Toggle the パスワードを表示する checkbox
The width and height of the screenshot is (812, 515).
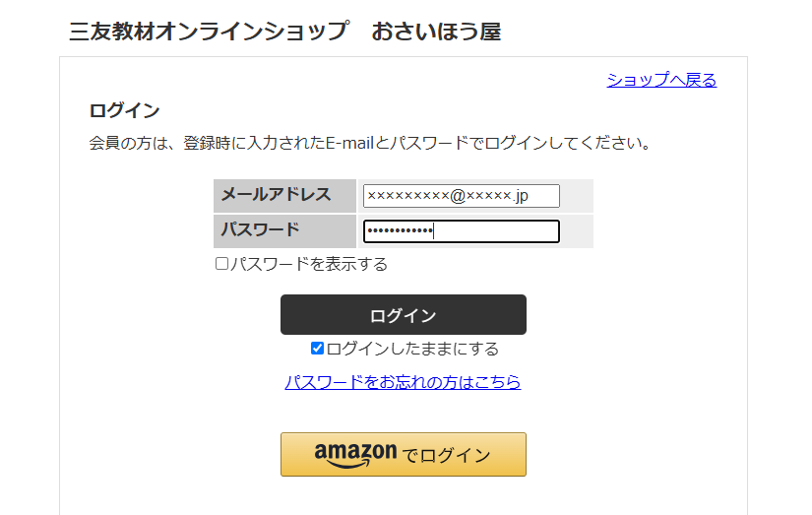tap(221, 264)
